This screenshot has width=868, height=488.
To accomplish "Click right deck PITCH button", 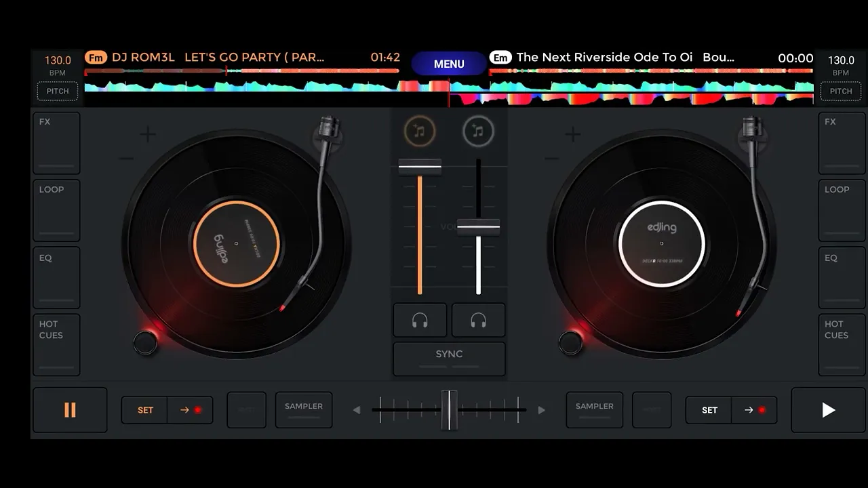I will point(841,91).
